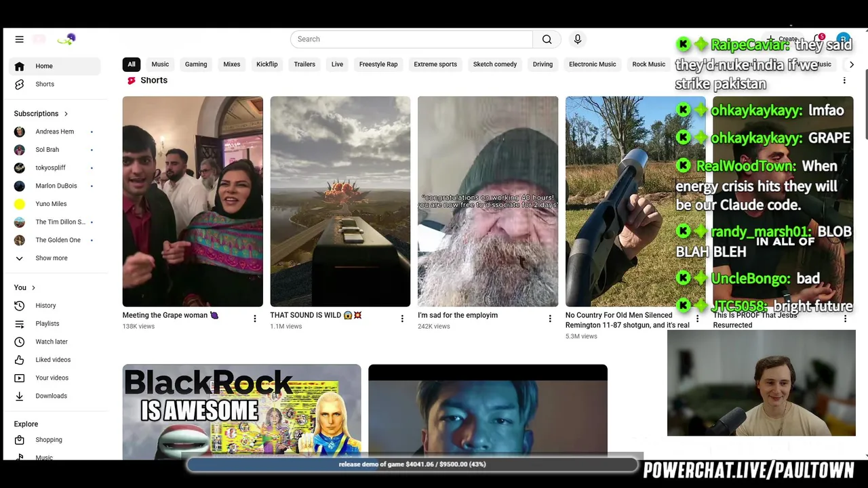Viewport: 868px width, 488px height.
Task: Show next category chips with arrow
Action: pos(852,64)
